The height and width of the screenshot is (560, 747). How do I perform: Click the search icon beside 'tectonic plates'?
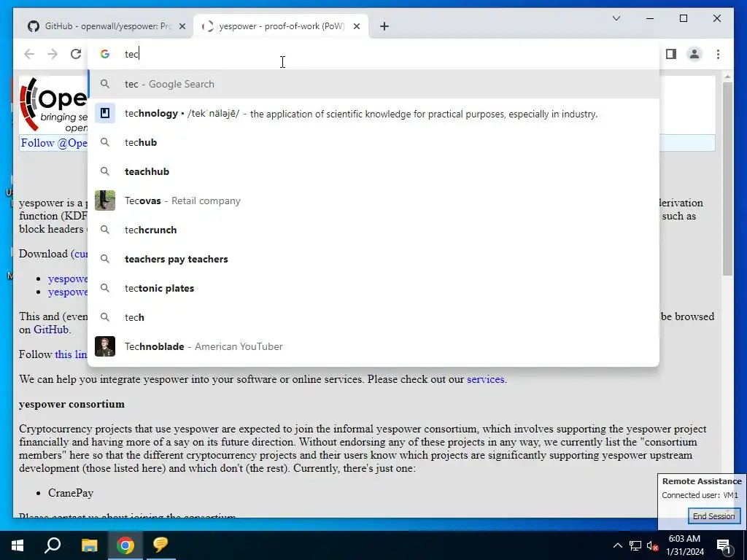[105, 288]
